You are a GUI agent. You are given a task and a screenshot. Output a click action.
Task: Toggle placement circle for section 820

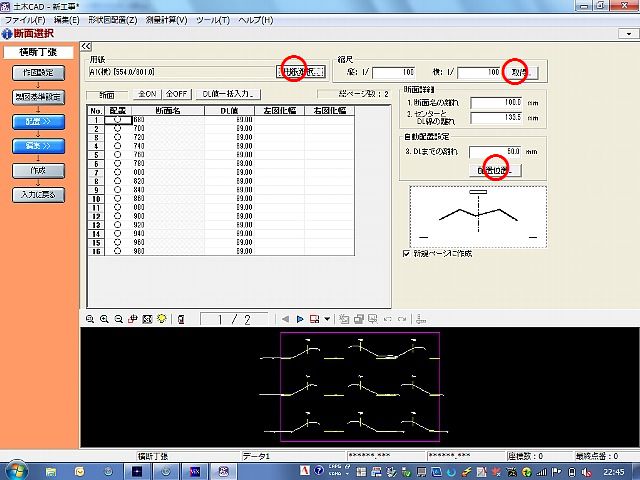[118, 181]
